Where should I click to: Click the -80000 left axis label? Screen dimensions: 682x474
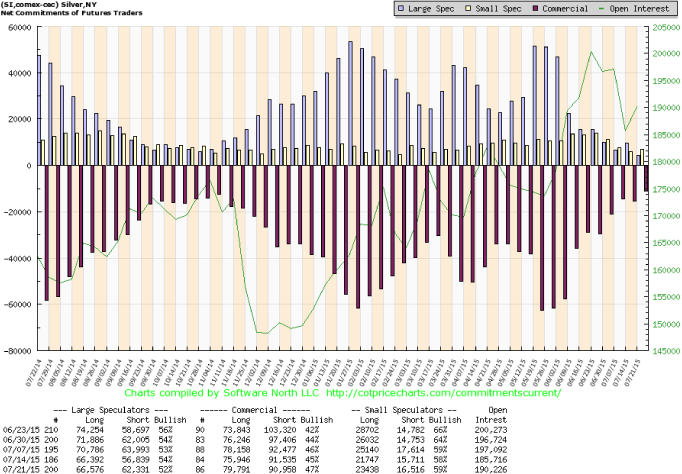(x=17, y=351)
